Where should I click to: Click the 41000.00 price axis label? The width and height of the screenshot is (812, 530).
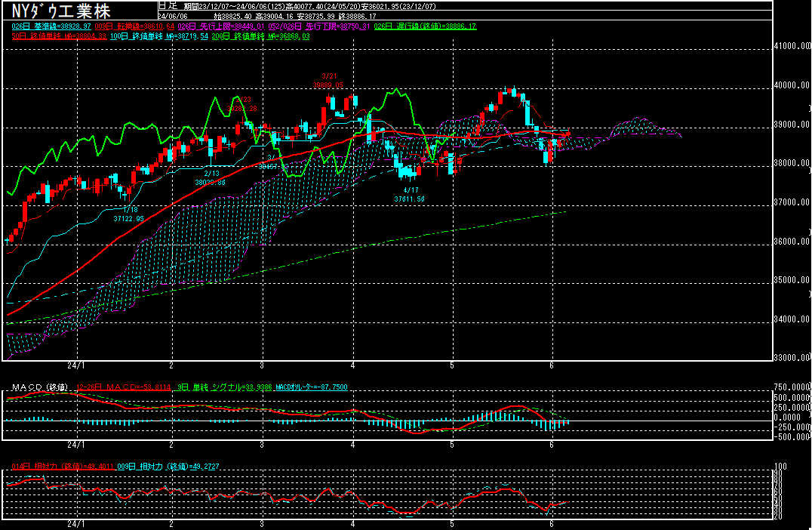tap(792, 46)
